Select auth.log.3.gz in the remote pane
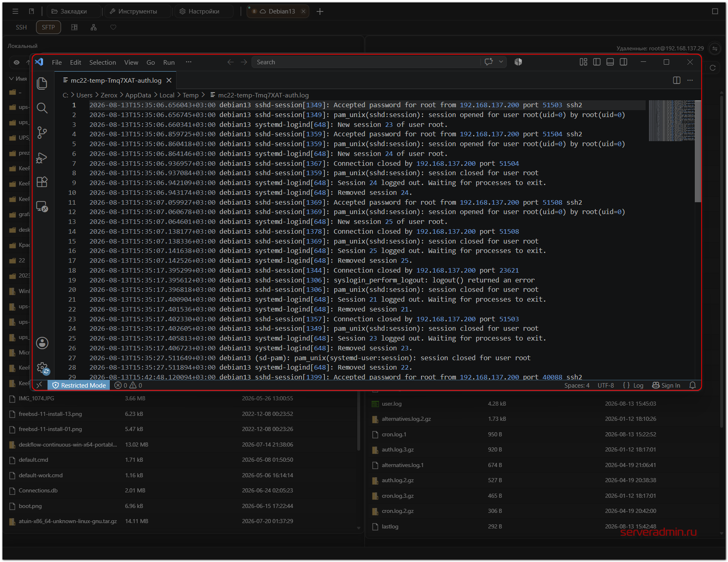728x562 pixels. point(545,449)
